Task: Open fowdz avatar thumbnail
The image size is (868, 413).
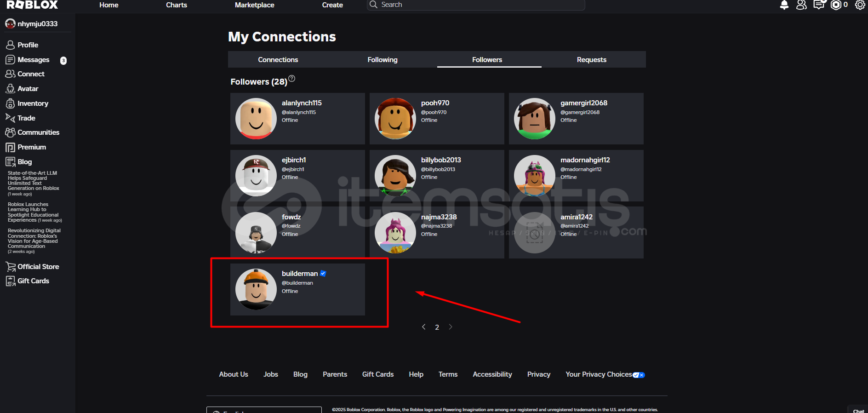Action: coord(256,233)
